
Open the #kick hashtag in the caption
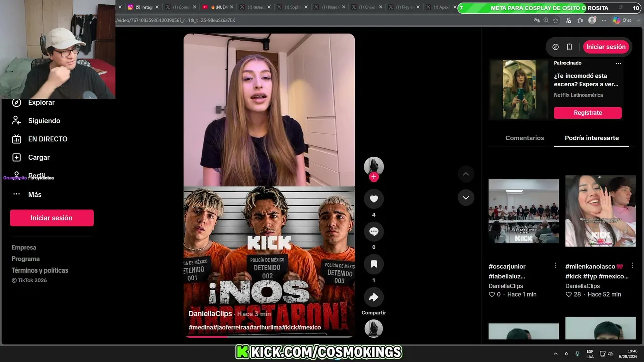click(289, 327)
